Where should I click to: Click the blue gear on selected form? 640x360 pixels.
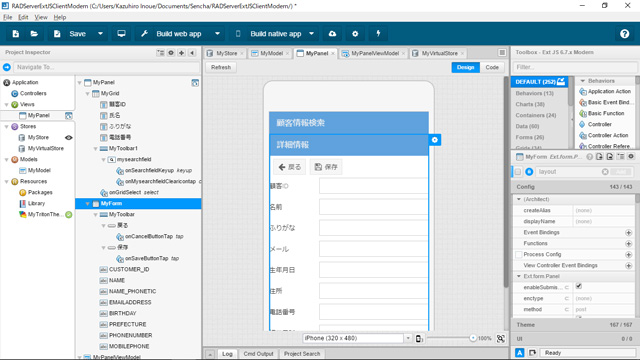[x=435, y=140]
